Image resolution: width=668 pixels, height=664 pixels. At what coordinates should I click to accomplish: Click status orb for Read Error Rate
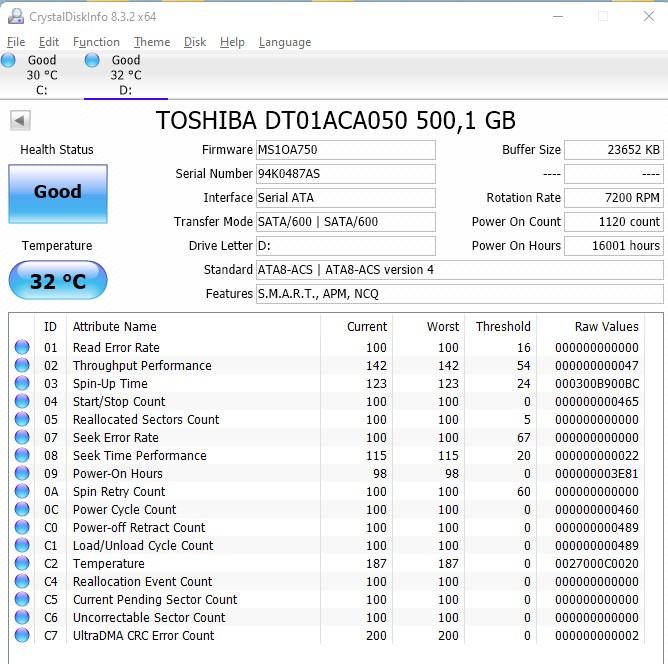22,348
